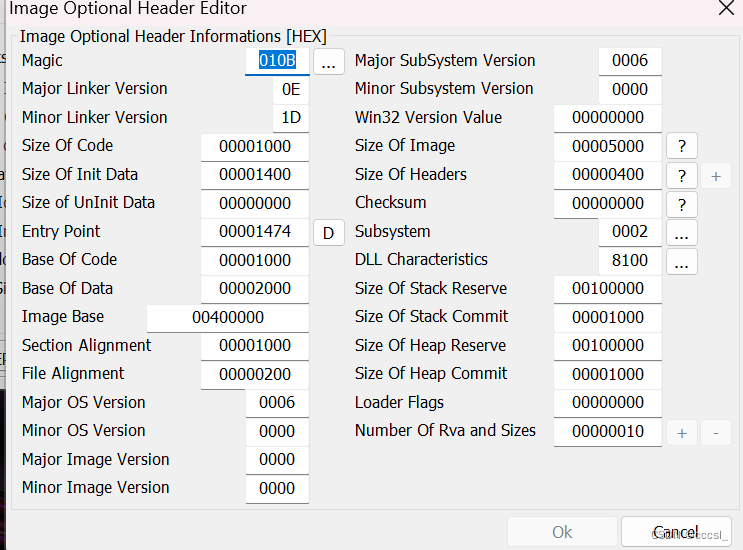
Task: Click minus next to Number Of Rva and Sizes
Action: point(716,433)
